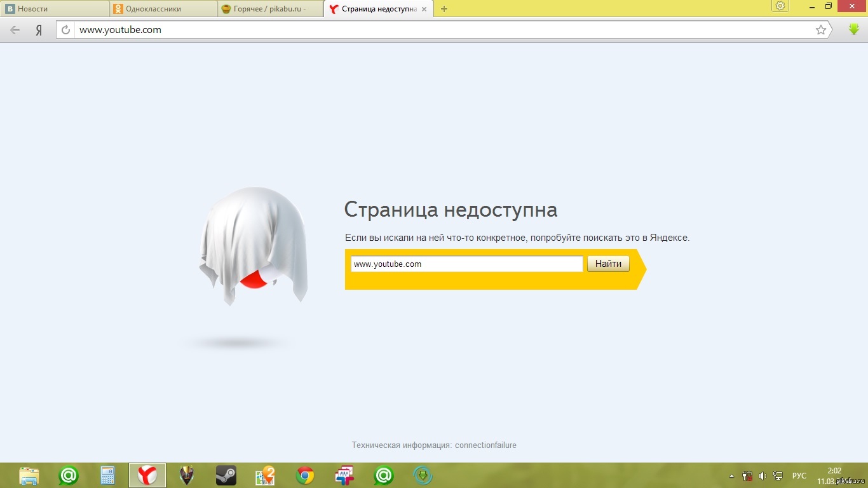
Task: Open the map pin taskbar application
Action: point(265,475)
